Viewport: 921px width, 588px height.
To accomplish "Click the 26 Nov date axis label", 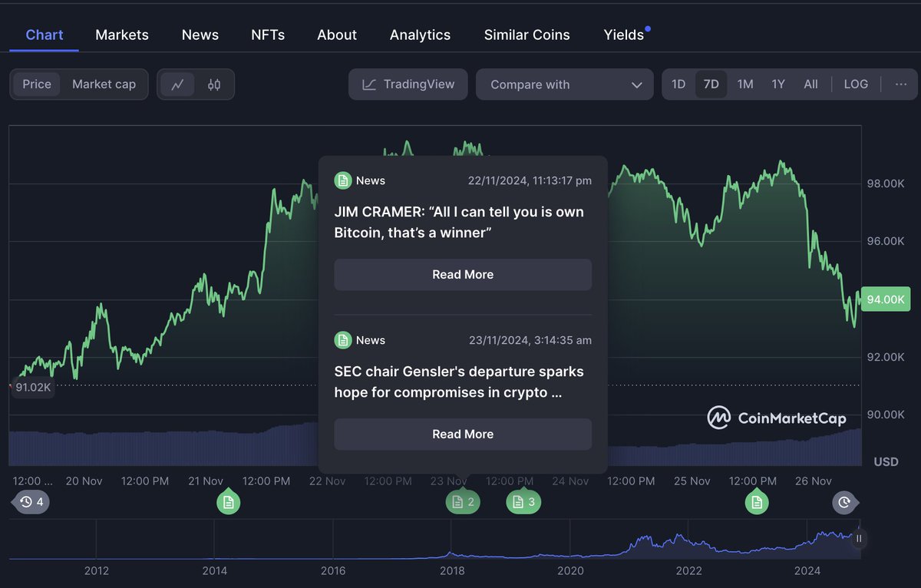I will coord(814,481).
